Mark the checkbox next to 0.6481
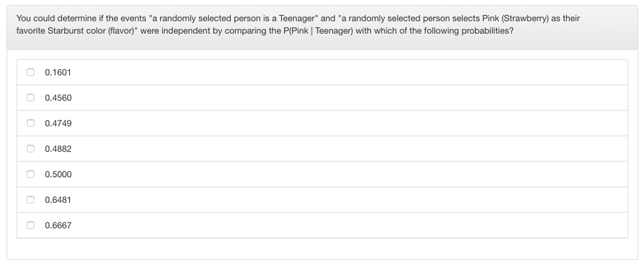Image resolution: width=644 pixels, height=260 pixels. [30, 200]
